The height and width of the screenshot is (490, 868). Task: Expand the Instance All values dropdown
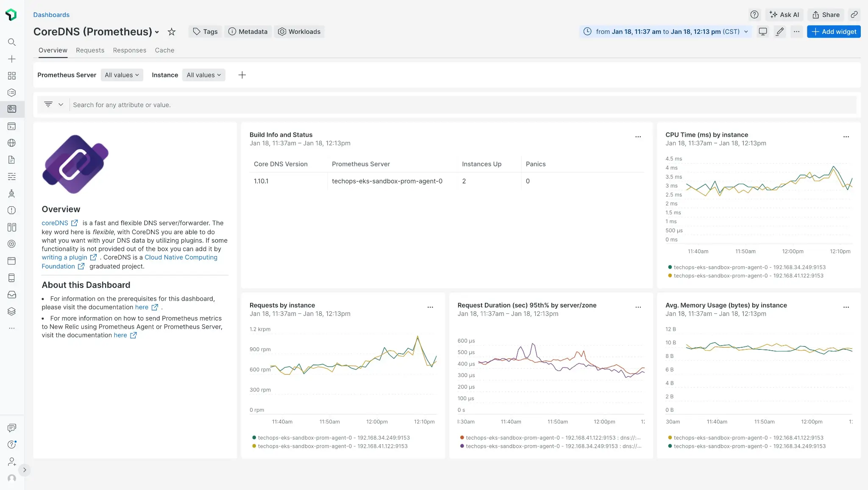[x=203, y=75]
